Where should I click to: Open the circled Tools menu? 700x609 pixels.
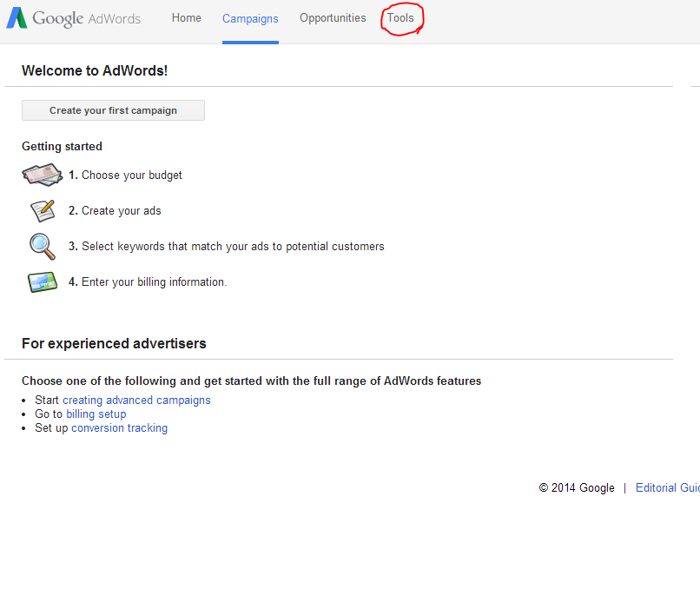click(400, 18)
